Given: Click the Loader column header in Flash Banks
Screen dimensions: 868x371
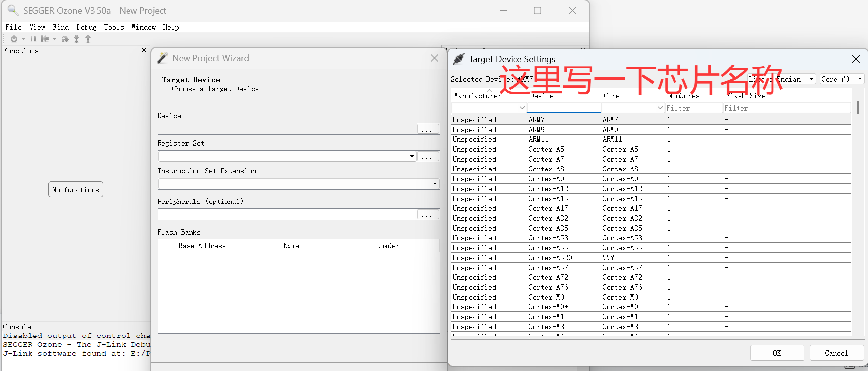Looking at the screenshot, I should pyautogui.click(x=387, y=246).
